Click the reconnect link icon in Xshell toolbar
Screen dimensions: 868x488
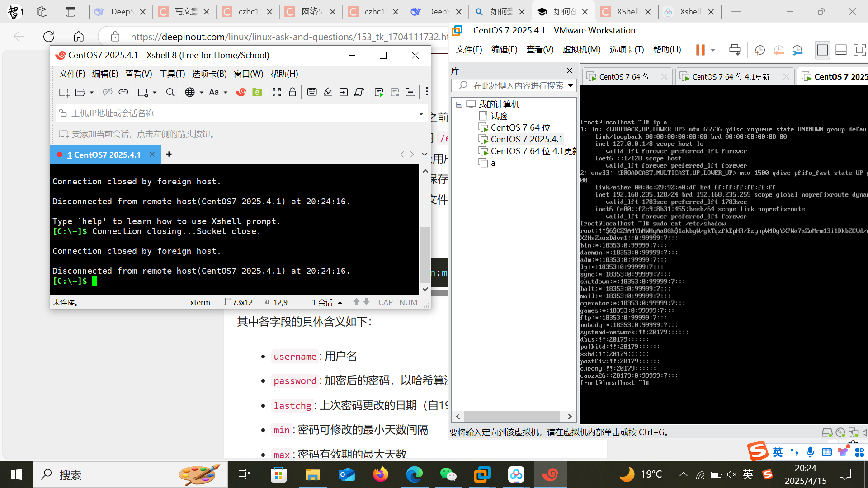[x=123, y=92]
